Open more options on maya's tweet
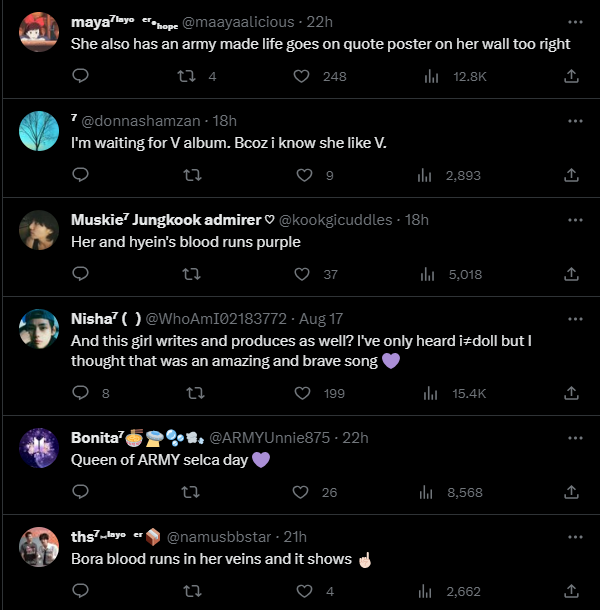Screen dimensions: 600x610 [x=575, y=21]
